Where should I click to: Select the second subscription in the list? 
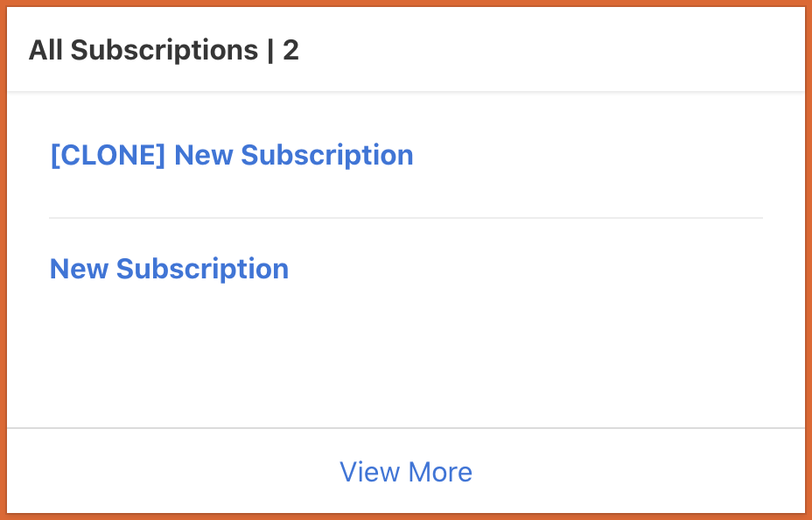(x=169, y=269)
